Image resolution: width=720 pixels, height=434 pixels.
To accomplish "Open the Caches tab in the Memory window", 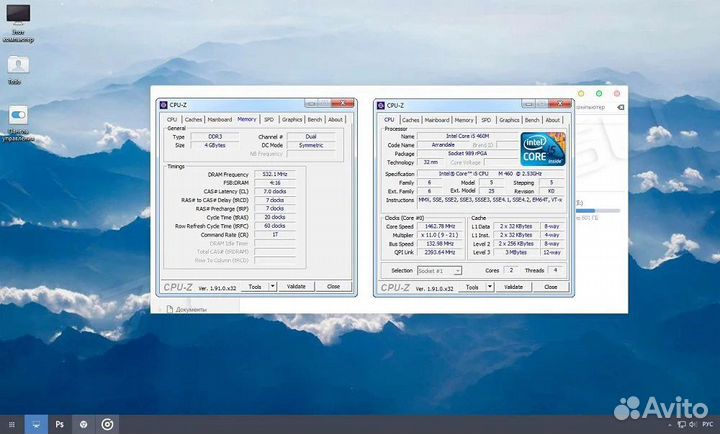I will tap(193, 119).
